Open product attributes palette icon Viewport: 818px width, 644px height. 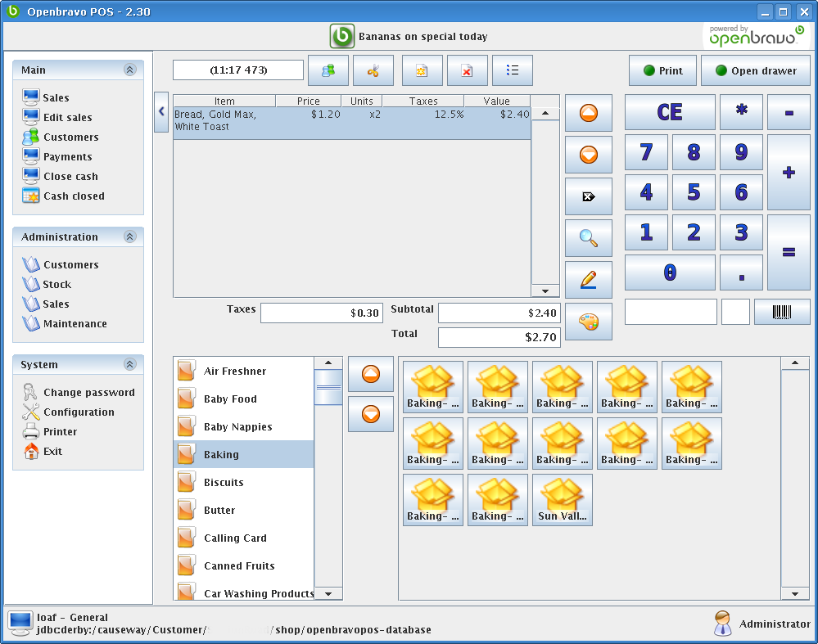click(x=588, y=322)
